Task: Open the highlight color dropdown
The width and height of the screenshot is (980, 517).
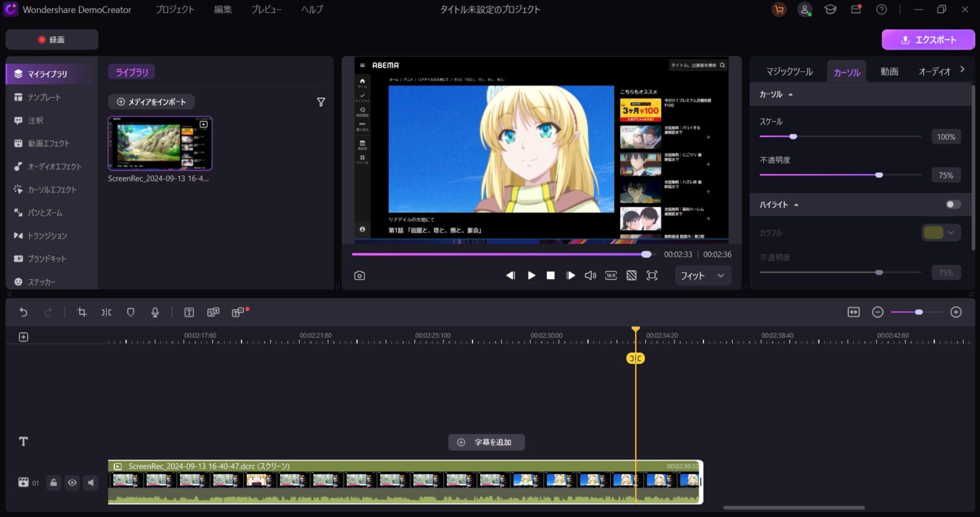Action: (x=941, y=233)
